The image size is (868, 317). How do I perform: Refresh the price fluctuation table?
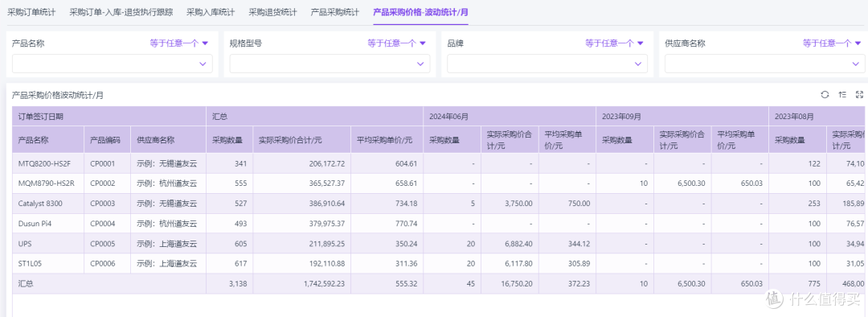[x=825, y=95]
